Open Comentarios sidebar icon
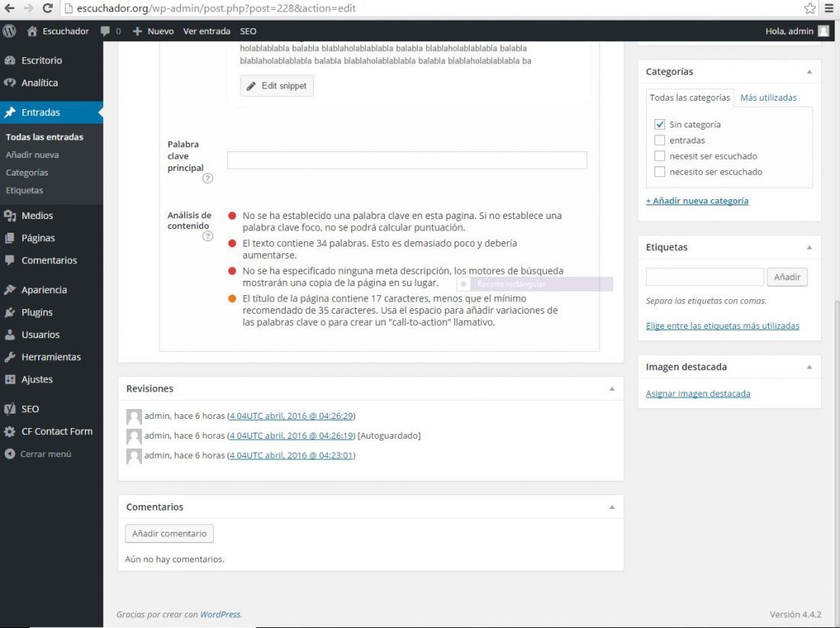 10,260
